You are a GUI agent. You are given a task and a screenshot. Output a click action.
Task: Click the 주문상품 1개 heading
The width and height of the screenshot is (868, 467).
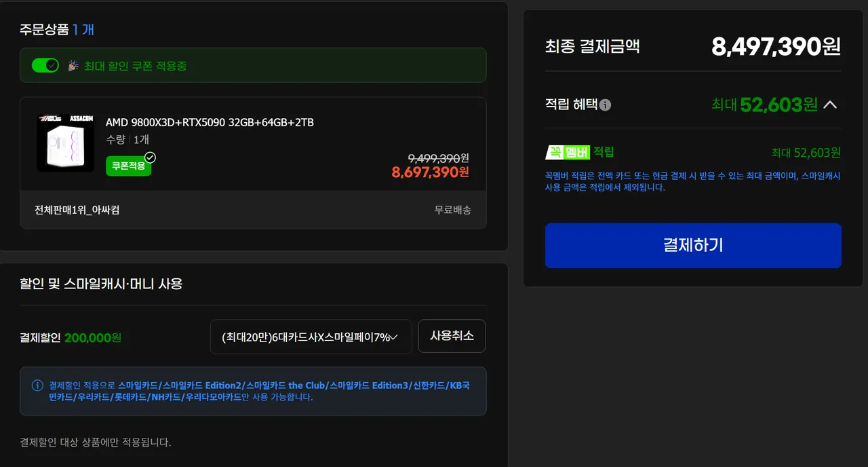57,29
